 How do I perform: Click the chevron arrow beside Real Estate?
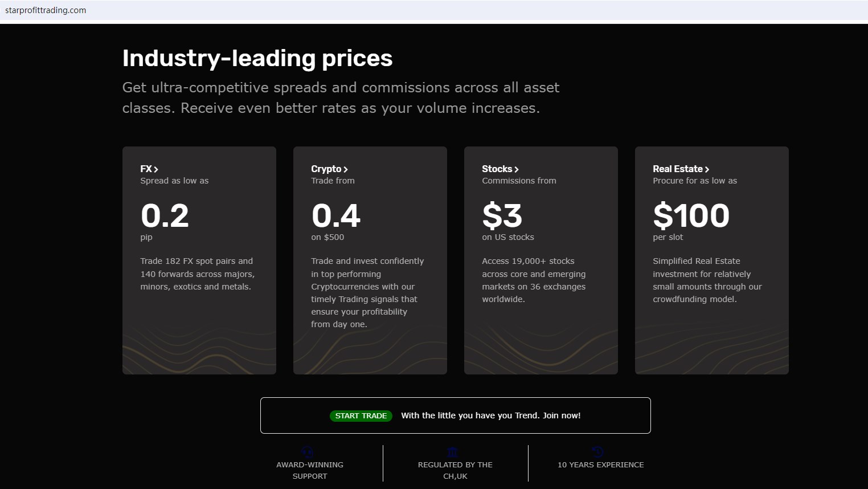(707, 169)
